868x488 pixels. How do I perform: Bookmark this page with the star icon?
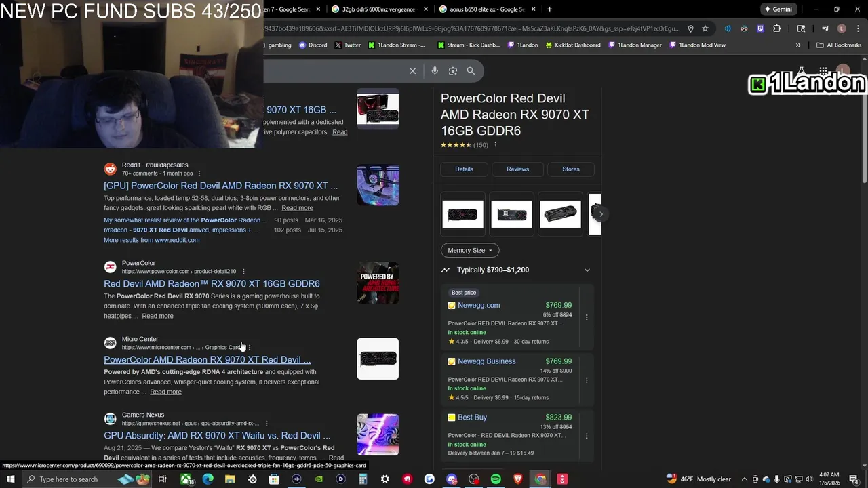[x=705, y=28]
